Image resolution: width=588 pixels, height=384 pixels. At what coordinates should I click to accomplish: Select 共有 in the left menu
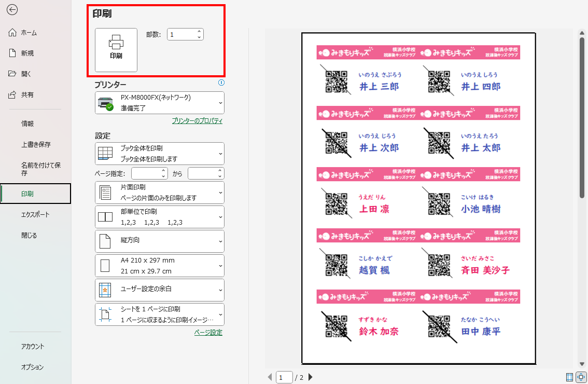(27, 95)
